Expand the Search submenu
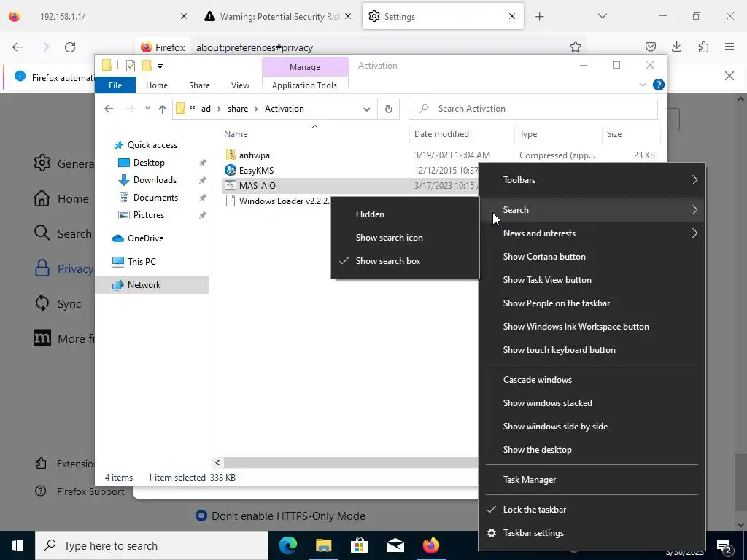The width and height of the screenshot is (747, 560). (592, 210)
